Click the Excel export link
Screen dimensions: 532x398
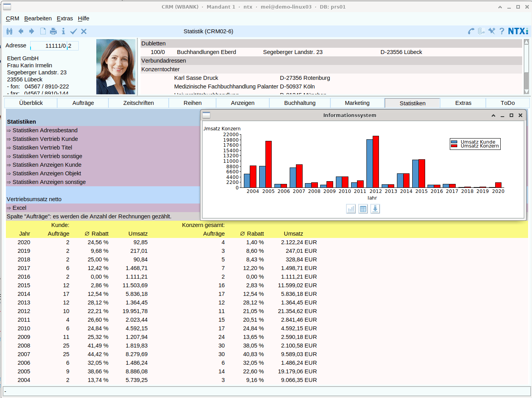pyautogui.click(x=19, y=208)
